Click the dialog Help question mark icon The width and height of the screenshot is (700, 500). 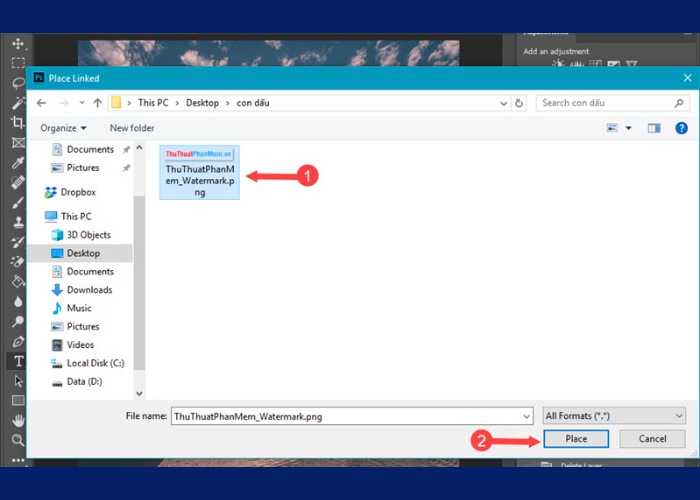click(681, 128)
